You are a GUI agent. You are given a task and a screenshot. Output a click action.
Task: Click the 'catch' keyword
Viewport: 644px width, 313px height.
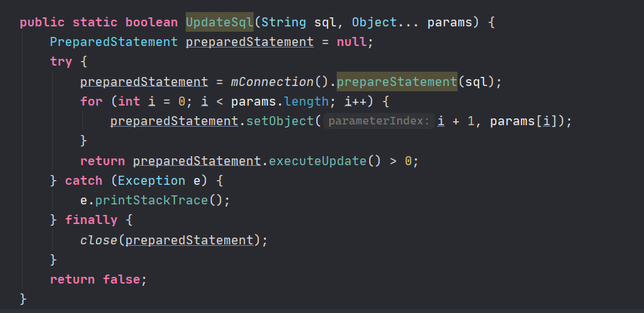tap(84, 180)
